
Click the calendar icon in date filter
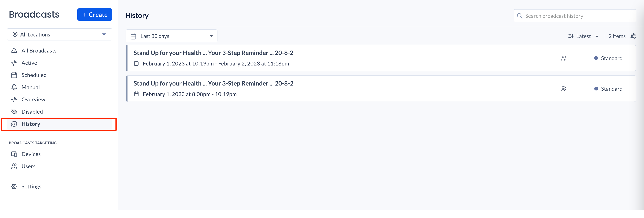point(133,36)
